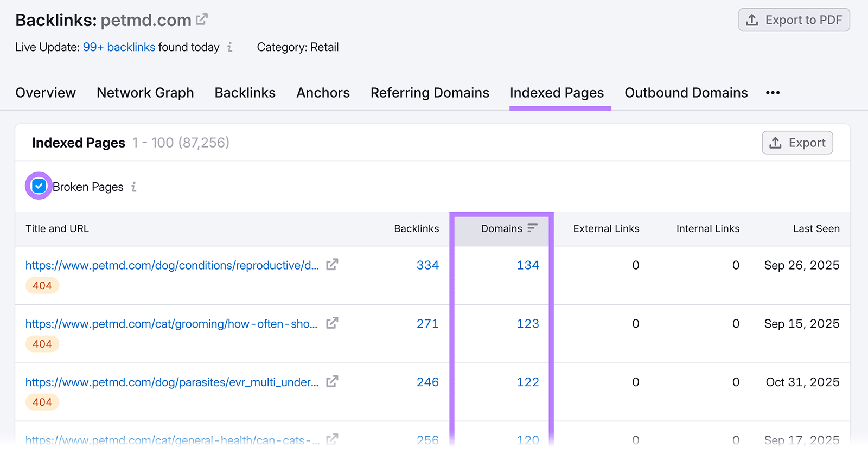Open the Backlinks tab
Viewport: 868px width, 454px height.
pos(245,93)
